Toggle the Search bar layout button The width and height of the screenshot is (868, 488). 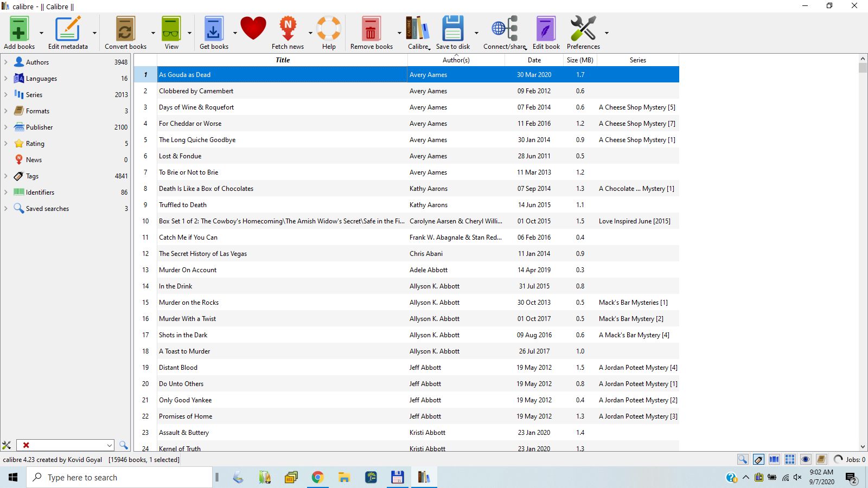pos(743,459)
